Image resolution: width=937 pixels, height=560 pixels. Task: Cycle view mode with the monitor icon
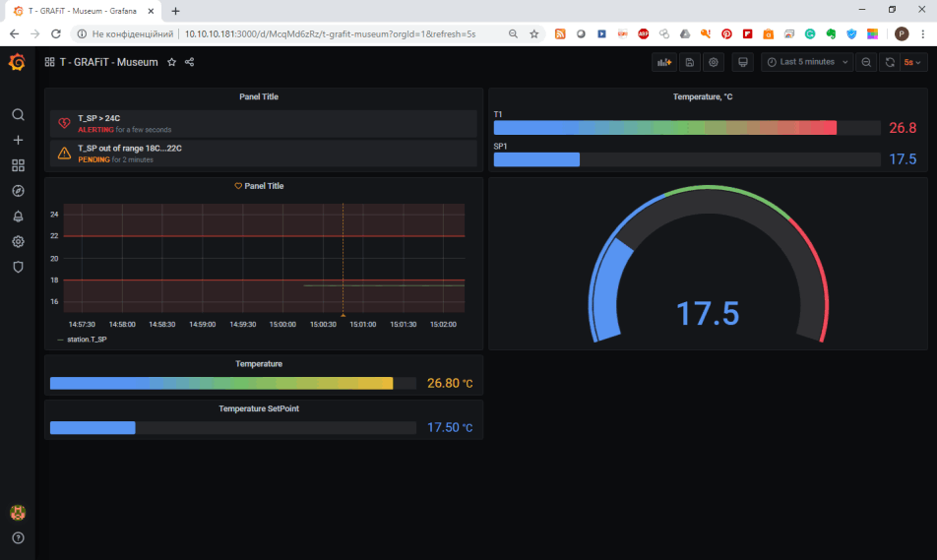[743, 62]
